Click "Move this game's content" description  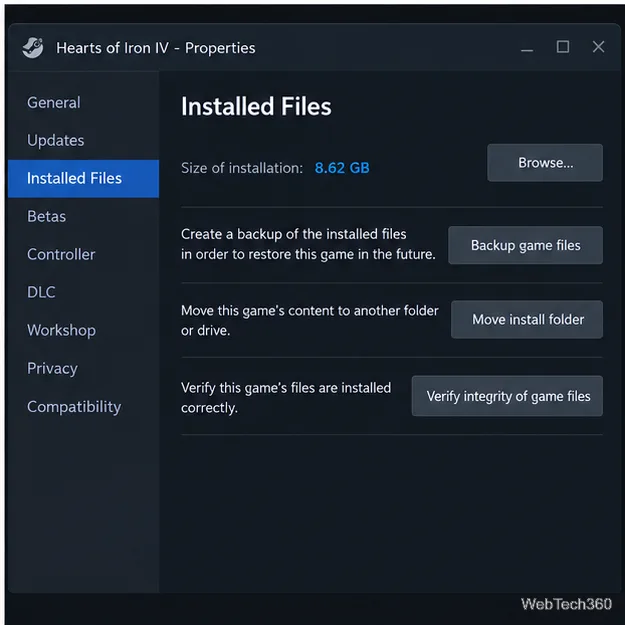[x=310, y=320]
